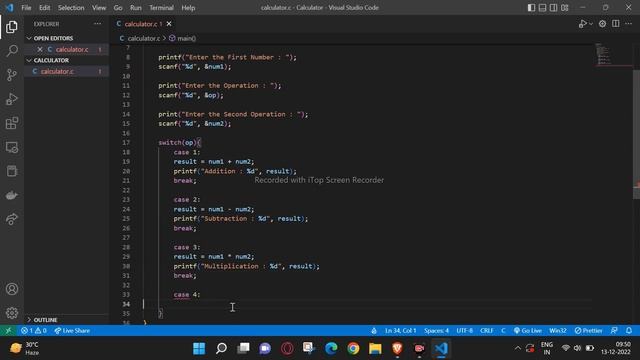Open remote window status bar button

tap(8, 331)
